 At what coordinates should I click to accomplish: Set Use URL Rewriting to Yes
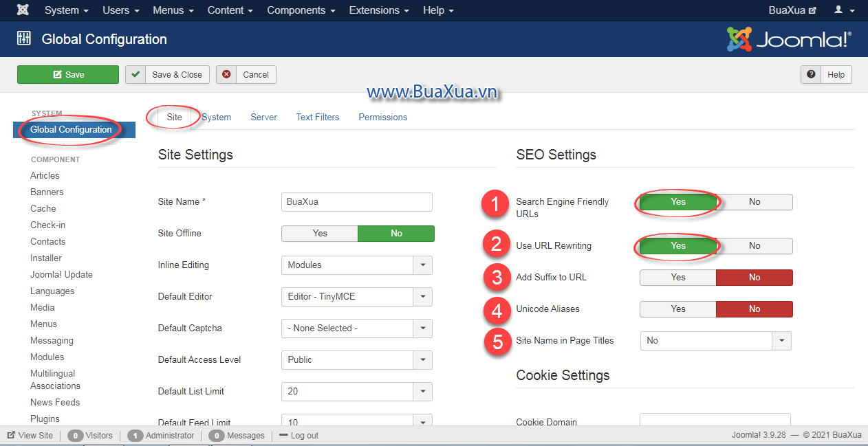click(678, 246)
